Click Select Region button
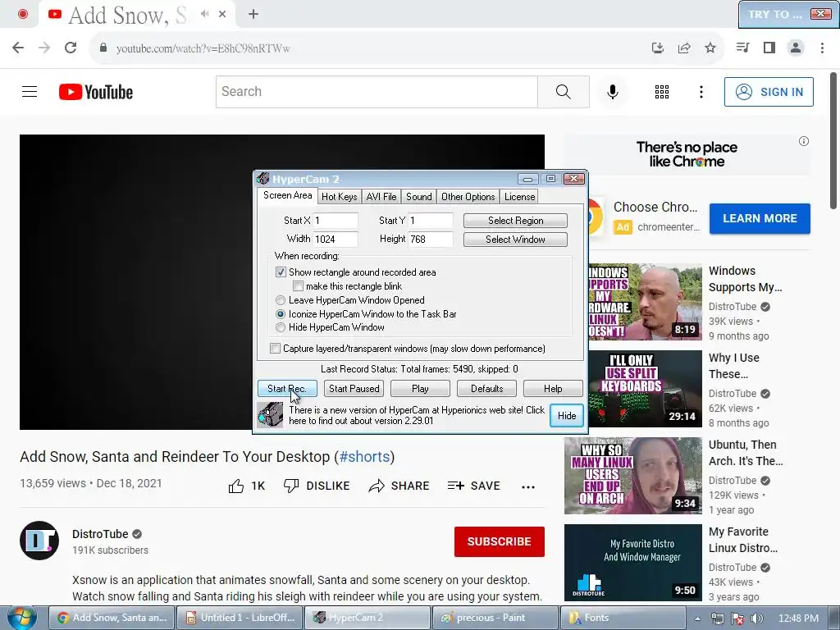Image resolution: width=840 pixels, height=630 pixels. 515,221
